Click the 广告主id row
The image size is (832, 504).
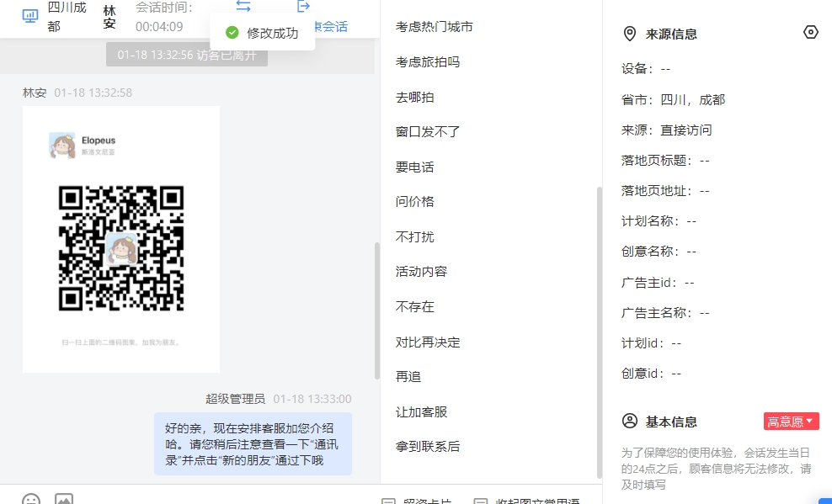pyautogui.click(x=658, y=283)
